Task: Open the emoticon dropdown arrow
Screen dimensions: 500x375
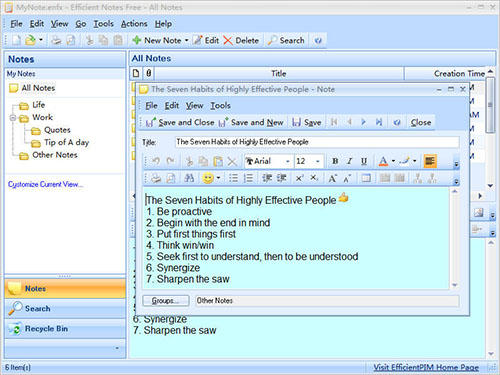Action: point(218,178)
